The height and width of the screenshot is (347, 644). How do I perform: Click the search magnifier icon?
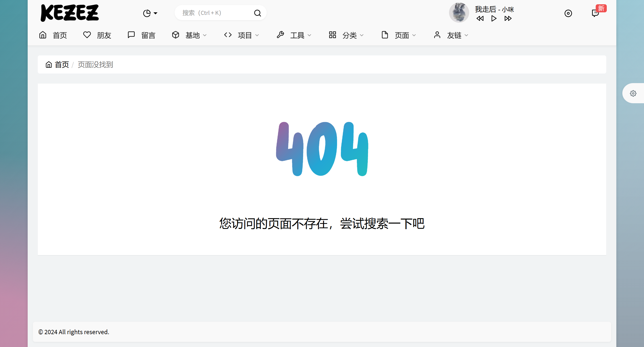point(257,13)
